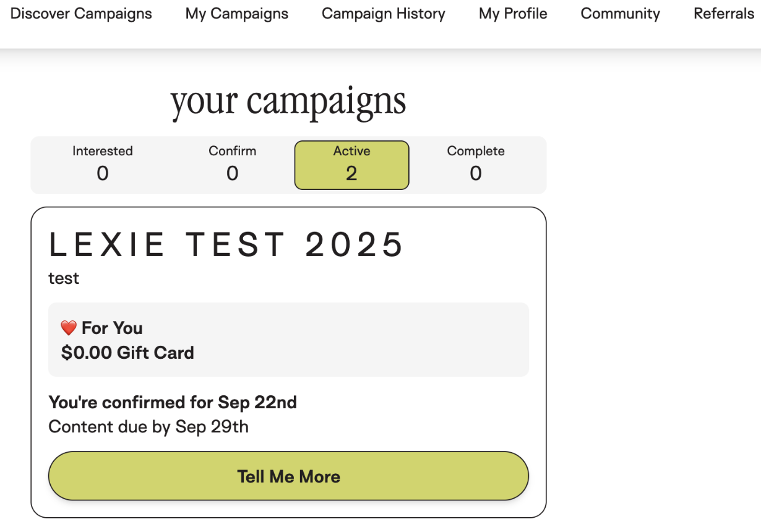Click the LEXIE TEST 2025 campaign title
Screen dimensions: 761x532
[x=226, y=244]
